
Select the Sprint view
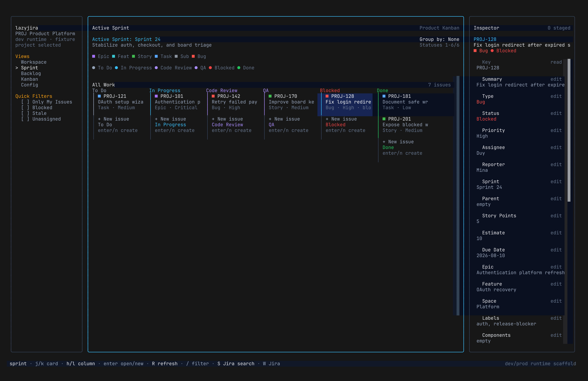coord(29,68)
